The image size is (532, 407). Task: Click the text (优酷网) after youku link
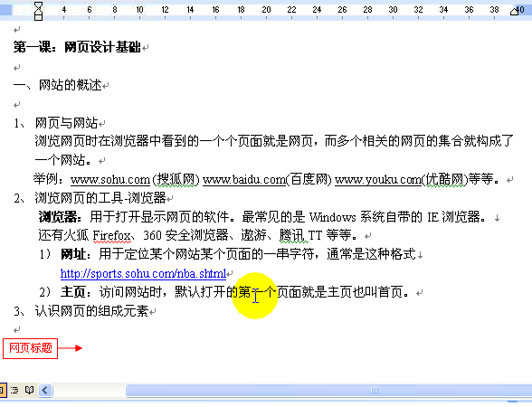444,179
